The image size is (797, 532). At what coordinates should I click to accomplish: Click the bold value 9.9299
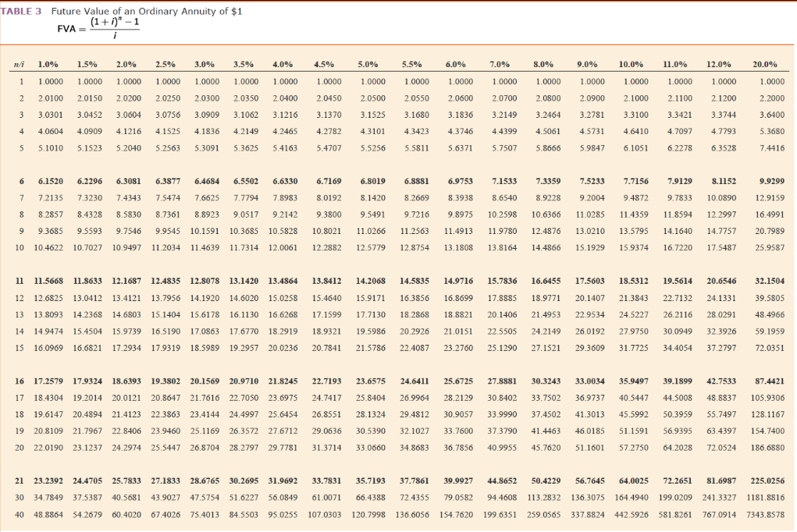coord(772,182)
